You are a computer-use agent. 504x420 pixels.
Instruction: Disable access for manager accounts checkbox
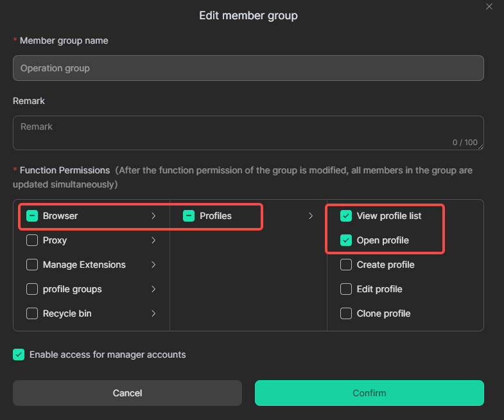(x=19, y=354)
